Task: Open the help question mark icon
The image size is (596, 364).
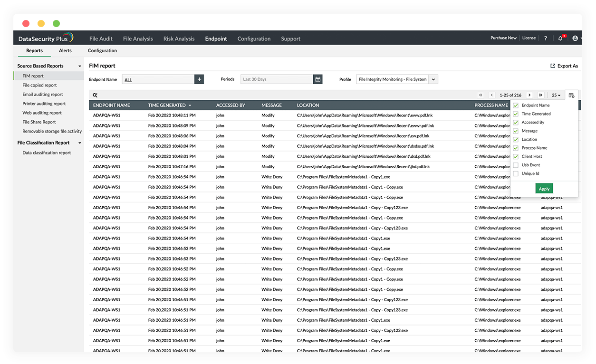Action: tap(545, 38)
